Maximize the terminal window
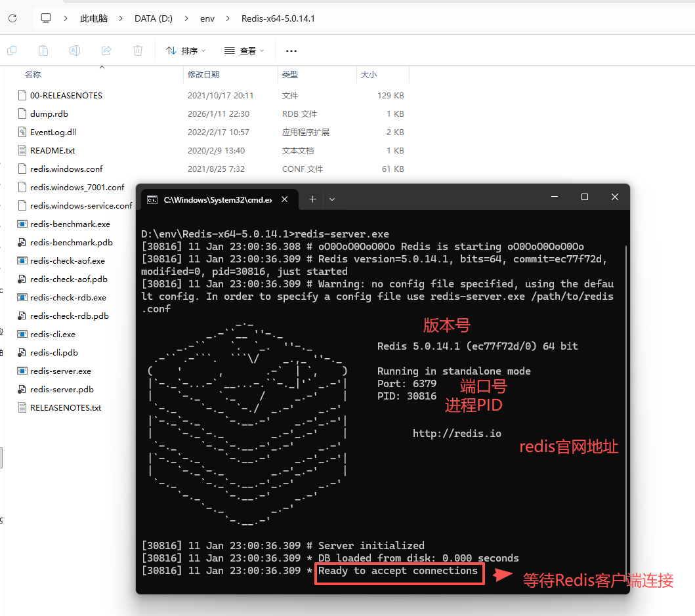Screen dimensions: 695x616 point(585,197)
